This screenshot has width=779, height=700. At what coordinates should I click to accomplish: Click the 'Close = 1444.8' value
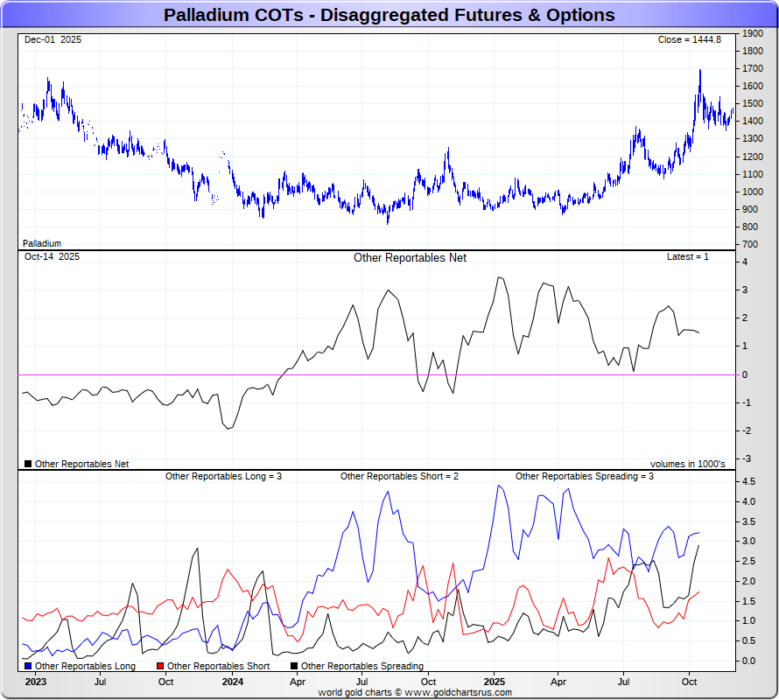689,39
